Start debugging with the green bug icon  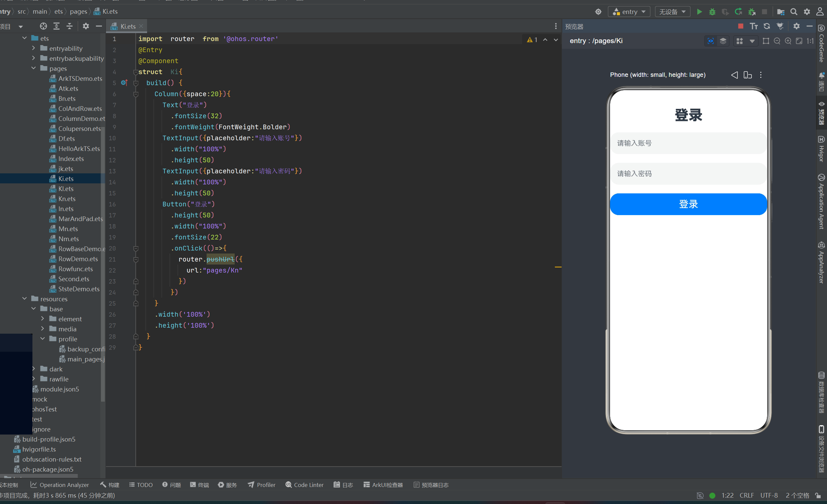pos(712,12)
